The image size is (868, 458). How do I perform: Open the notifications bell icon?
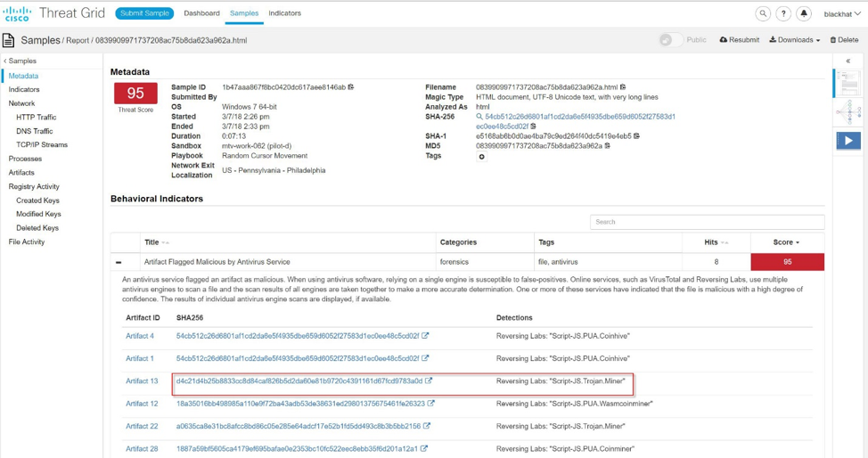point(804,13)
